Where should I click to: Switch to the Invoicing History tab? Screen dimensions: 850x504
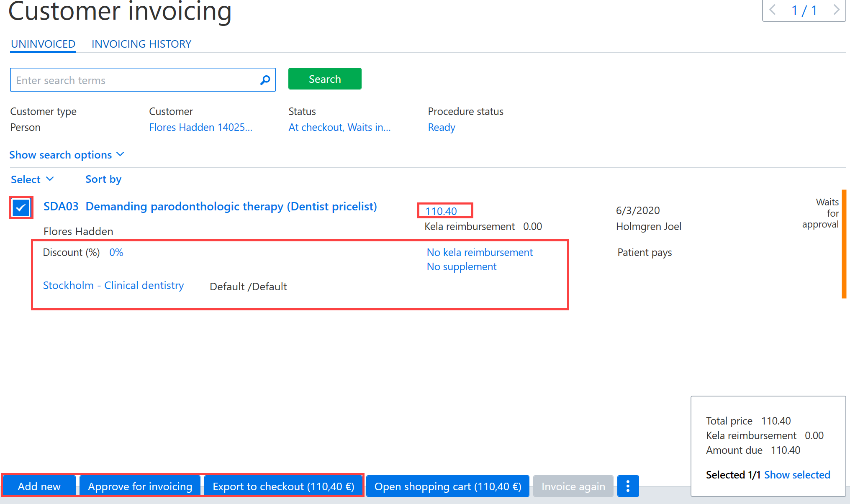click(x=141, y=44)
